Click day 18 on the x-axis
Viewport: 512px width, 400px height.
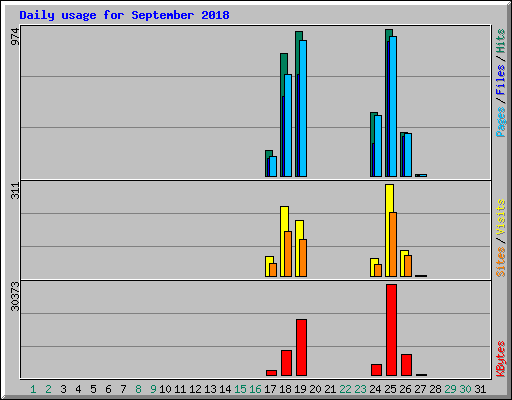coord(285,389)
